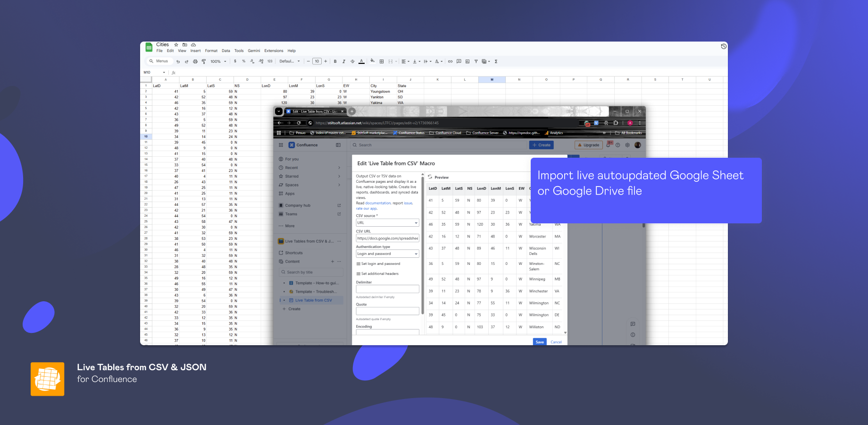This screenshot has height=425, width=868.
Task: Open the documentation link in the macro dialog
Action: [x=377, y=203]
